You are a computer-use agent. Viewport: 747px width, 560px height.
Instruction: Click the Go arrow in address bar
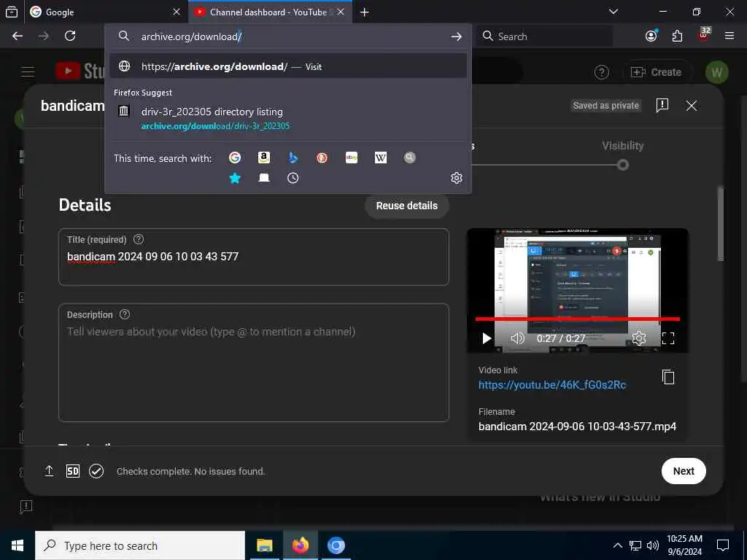(457, 36)
